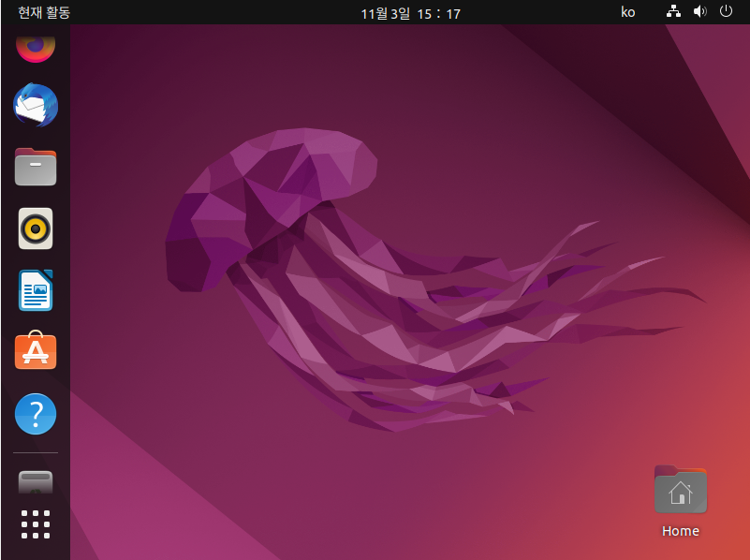
Task: Open the Files manager in dock
Action: [36, 167]
